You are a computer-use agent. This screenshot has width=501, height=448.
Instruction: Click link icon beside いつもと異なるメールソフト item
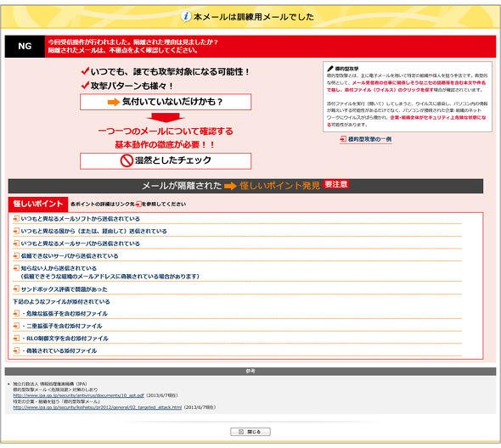point(16,218)
